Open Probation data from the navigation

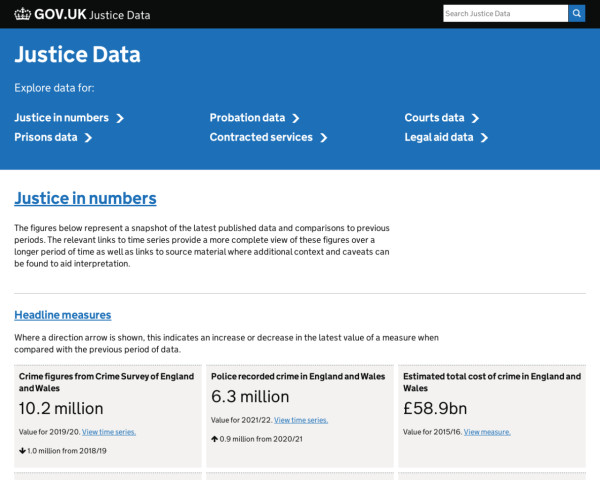(x=247, y=118)
